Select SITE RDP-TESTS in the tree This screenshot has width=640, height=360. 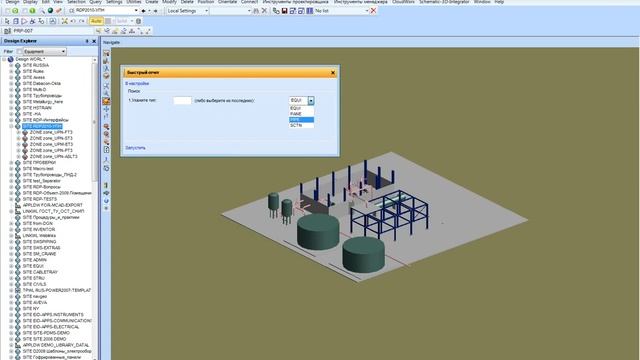pos(40,199)
